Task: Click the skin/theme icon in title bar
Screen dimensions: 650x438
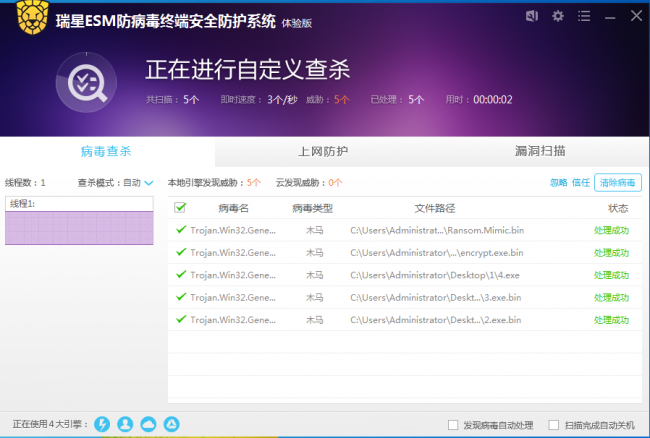Action: [x=532, y=16]
